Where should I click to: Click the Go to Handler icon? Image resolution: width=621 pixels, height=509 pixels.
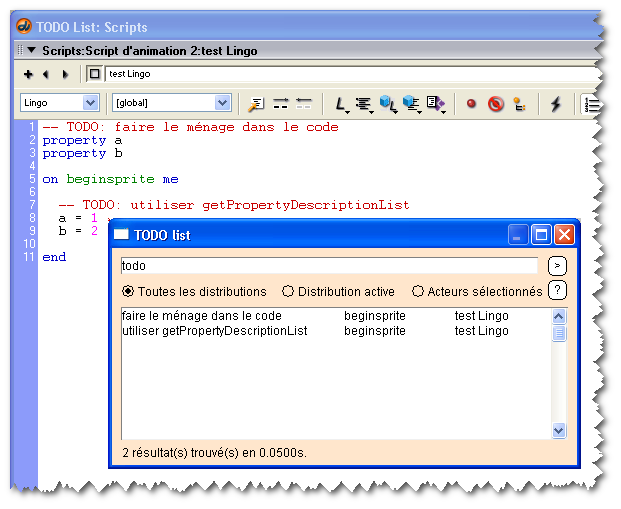(x=256, y=104)
